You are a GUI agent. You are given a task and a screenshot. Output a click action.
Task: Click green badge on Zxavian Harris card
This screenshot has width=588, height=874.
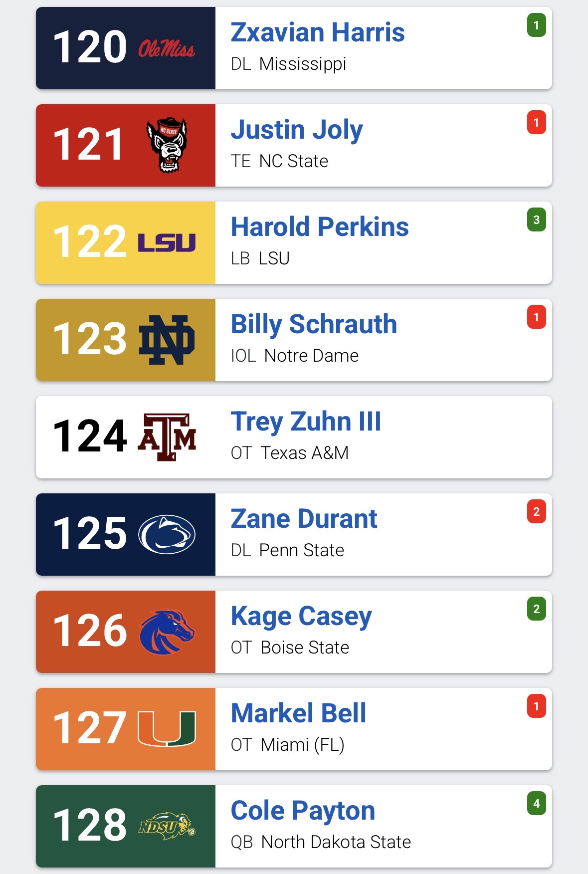pos(536,25)
